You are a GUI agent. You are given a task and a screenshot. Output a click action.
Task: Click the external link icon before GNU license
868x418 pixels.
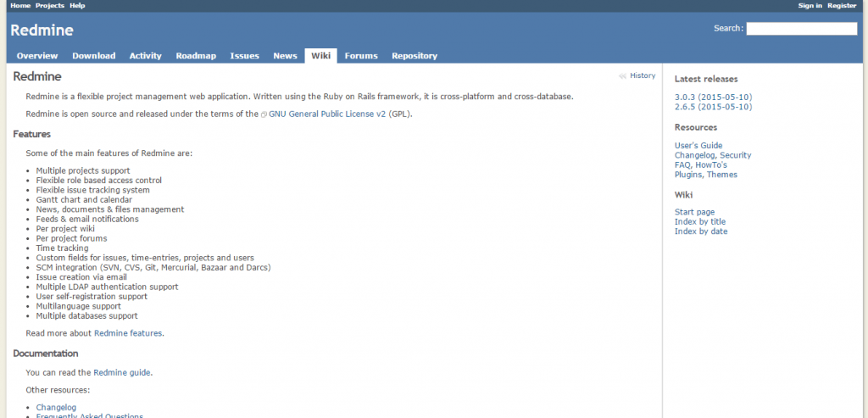[264, 114]
